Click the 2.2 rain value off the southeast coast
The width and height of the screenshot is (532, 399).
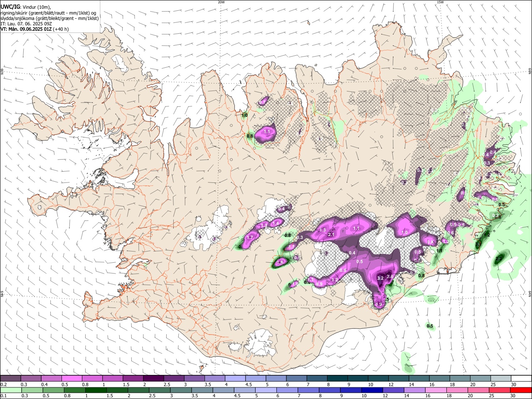(499, 259)
